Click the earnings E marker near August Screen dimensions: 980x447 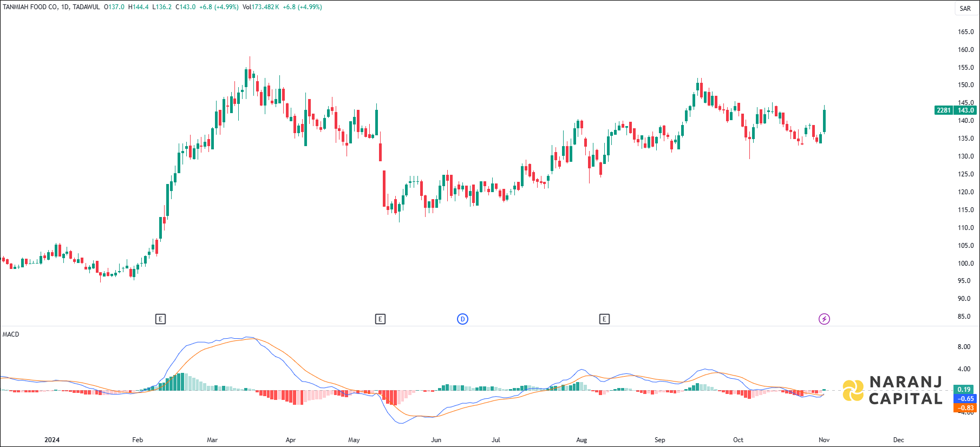[x=604, y=319]
